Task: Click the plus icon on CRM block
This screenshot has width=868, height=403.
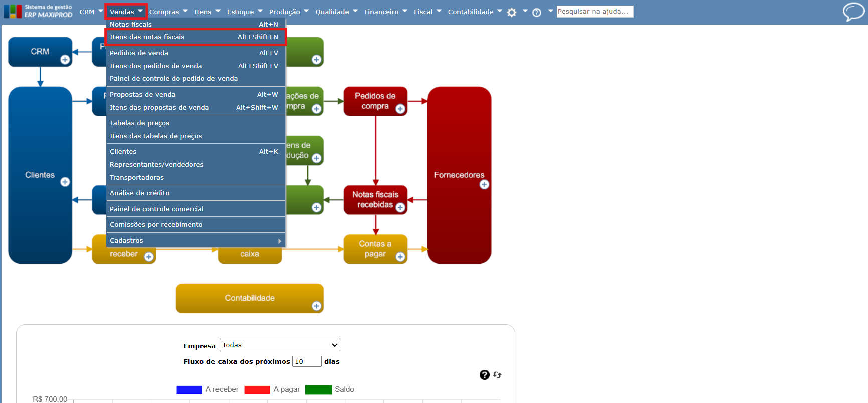Action: [65, 60]
